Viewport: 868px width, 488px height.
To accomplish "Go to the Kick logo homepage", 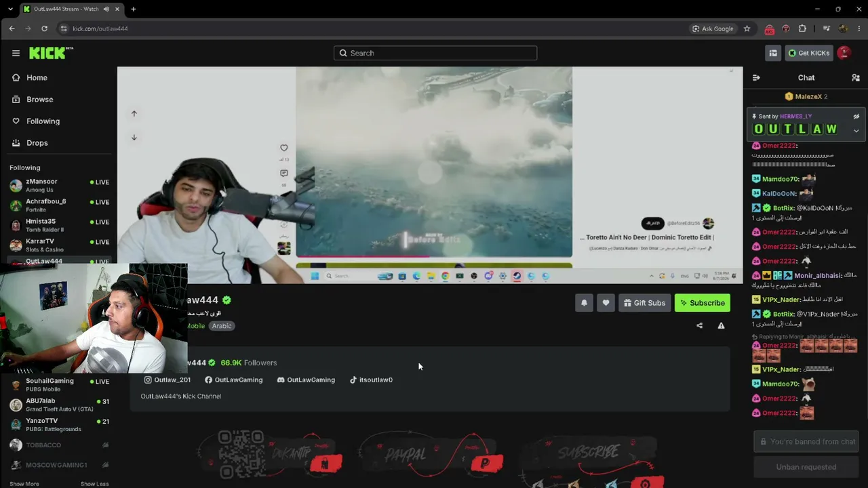I will (51, 53).
